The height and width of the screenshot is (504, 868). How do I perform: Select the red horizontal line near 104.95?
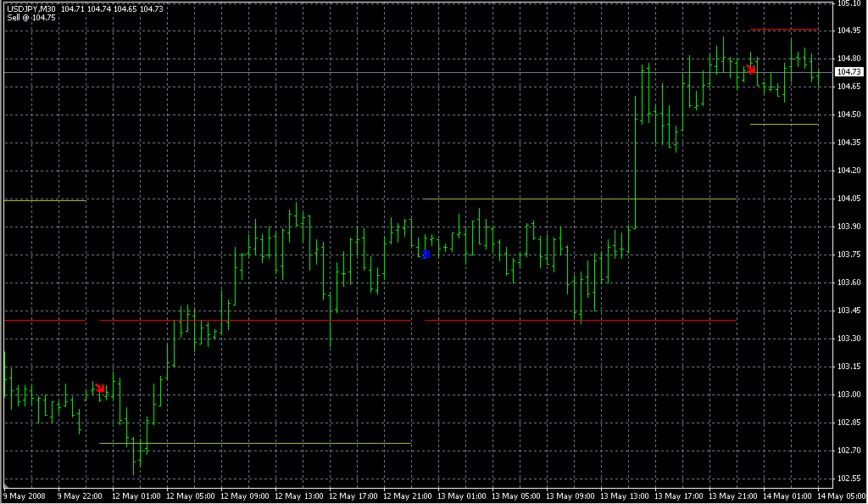784,30
